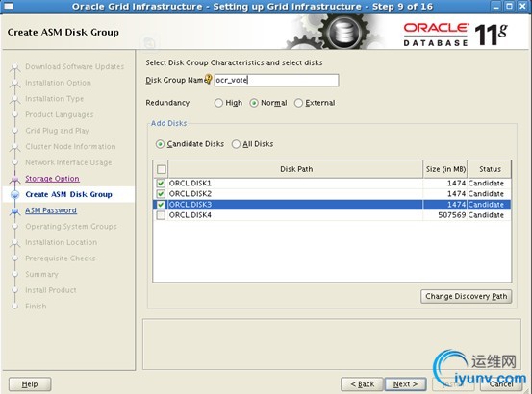Click Summary step in sidebar

41,274
